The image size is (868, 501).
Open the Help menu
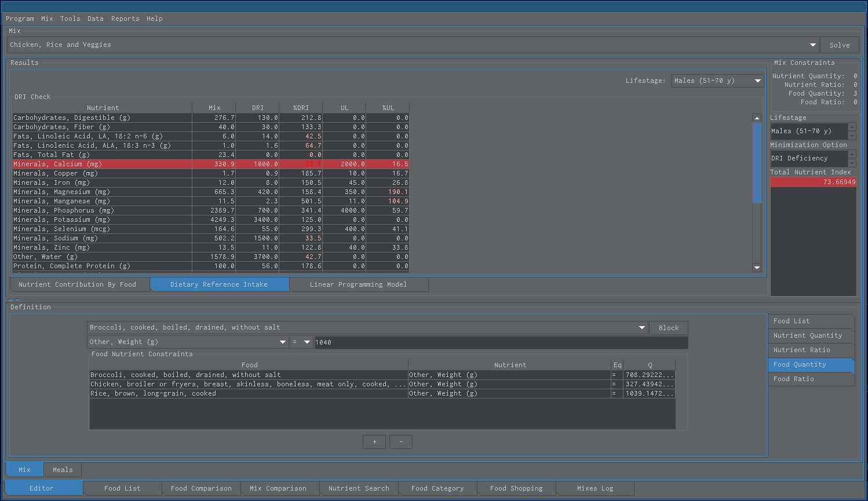coord(155,19)
